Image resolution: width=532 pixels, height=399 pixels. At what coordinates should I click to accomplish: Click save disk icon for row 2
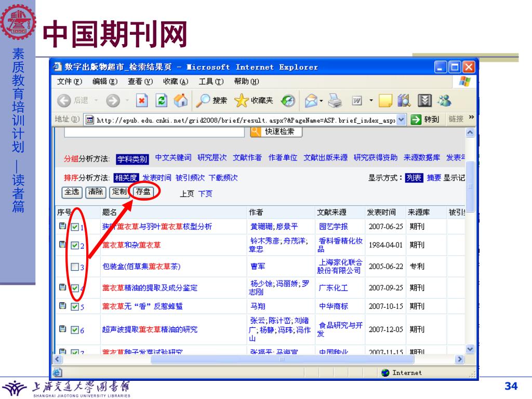click(62, 244)
